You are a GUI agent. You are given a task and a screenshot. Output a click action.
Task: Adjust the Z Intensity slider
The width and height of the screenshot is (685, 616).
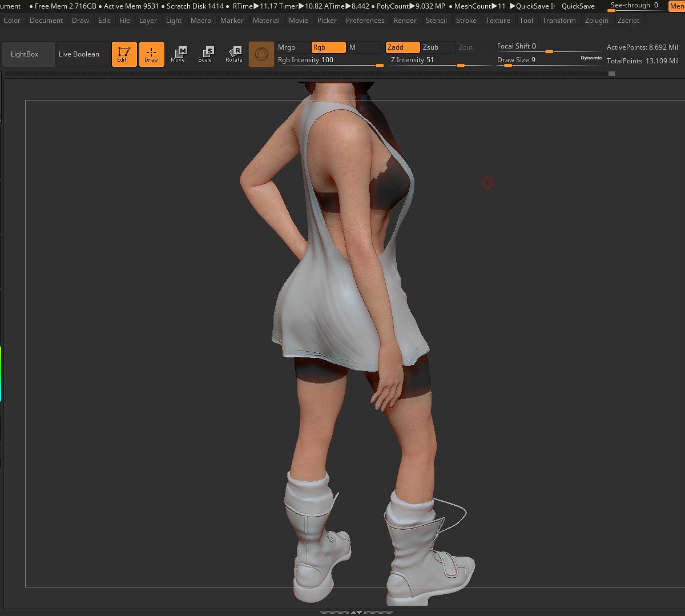(x=440, y=60)
